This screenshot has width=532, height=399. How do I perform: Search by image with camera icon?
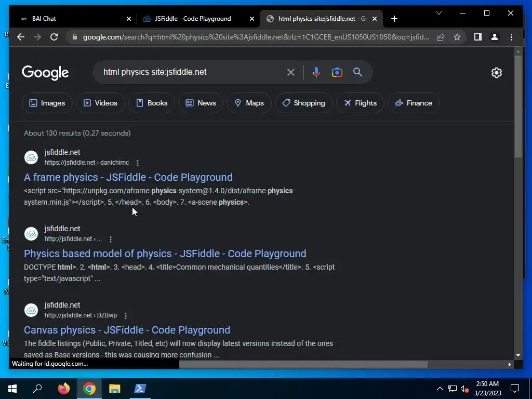tap(337, 72)
